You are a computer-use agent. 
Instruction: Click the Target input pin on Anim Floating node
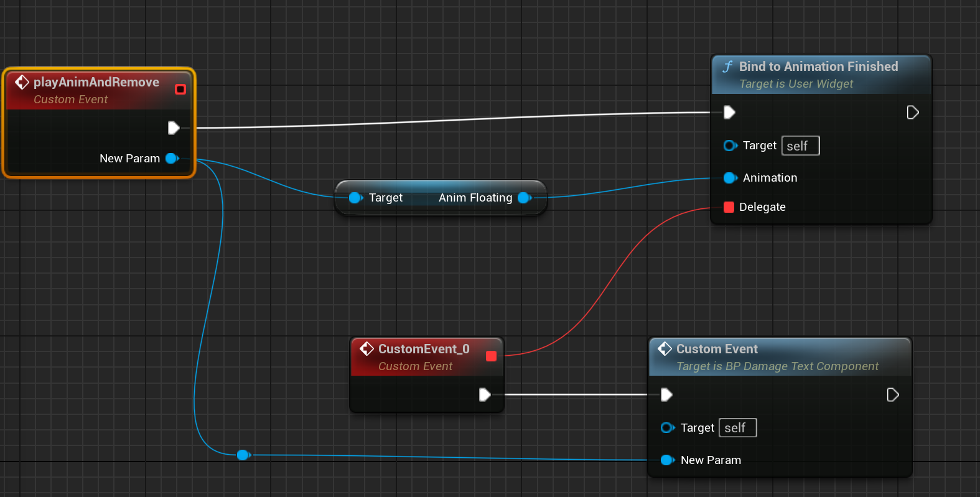point(356,198)
